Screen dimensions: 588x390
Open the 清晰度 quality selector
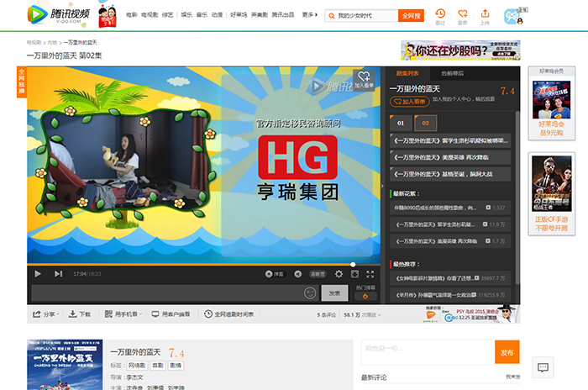(x=318, y=274)
